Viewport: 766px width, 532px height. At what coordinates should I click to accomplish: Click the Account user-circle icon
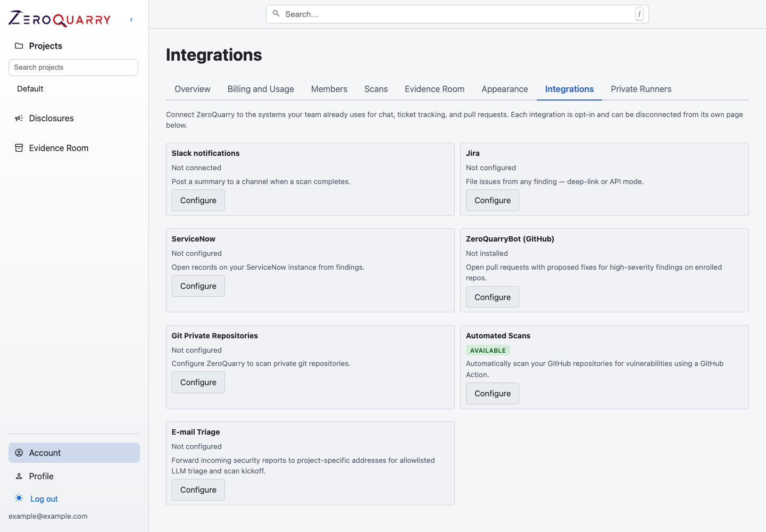coord(19,453)
